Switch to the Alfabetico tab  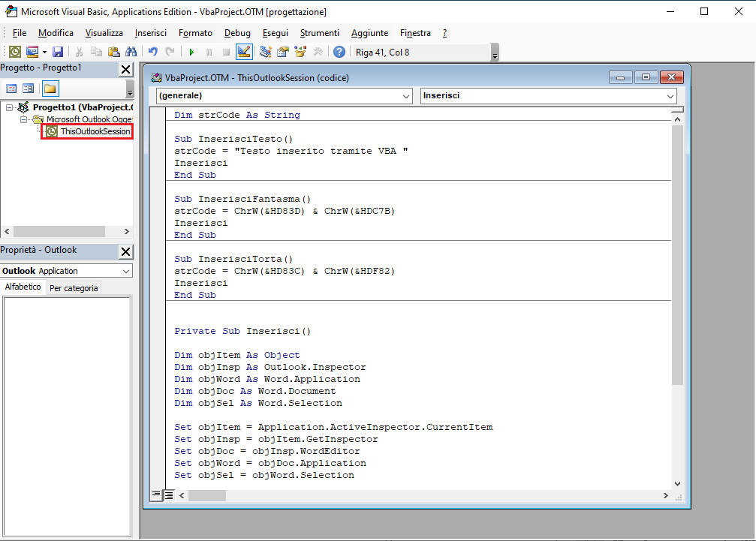click(x=23, y=287)
